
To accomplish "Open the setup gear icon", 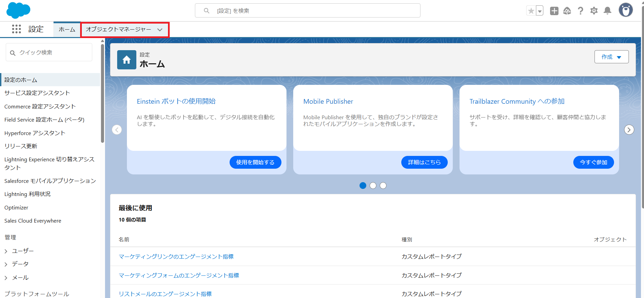I will point(594,11).
